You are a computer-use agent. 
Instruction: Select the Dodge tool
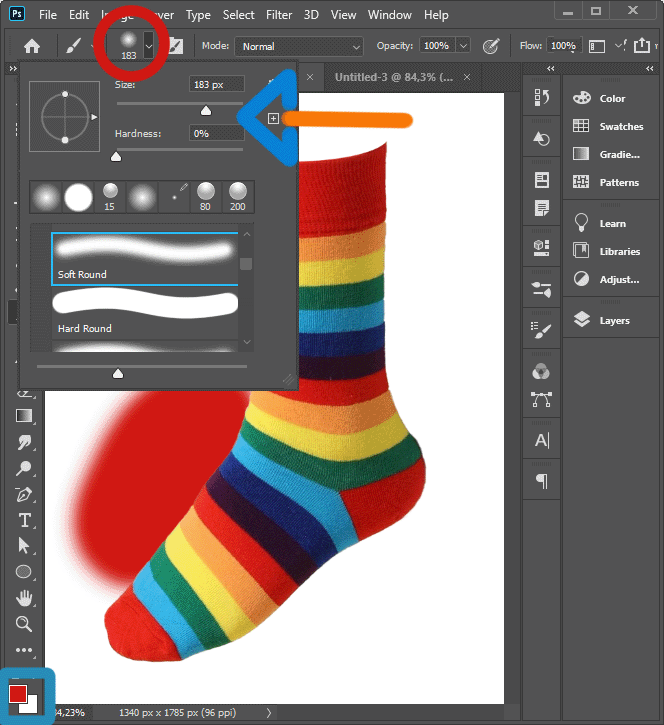click(x=24, y=468)
